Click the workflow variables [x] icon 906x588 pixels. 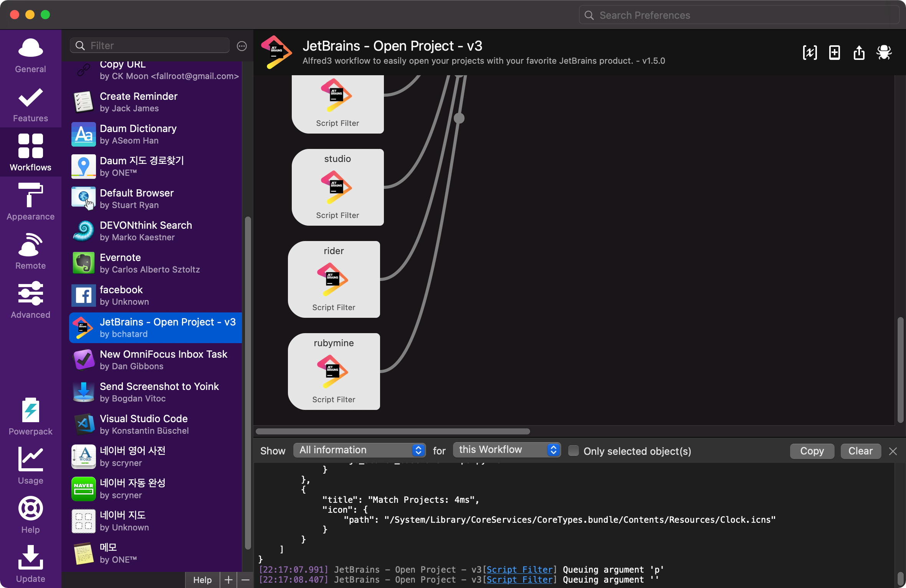click(810, 53)
